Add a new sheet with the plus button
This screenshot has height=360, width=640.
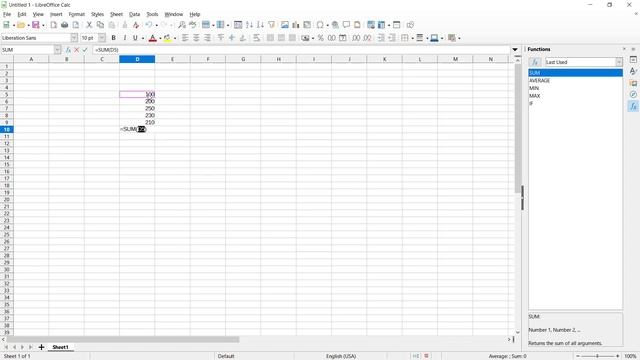[41, 347]
